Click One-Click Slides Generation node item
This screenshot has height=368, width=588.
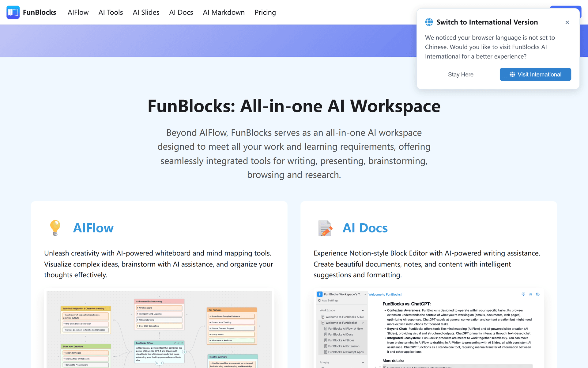point(86,324)
